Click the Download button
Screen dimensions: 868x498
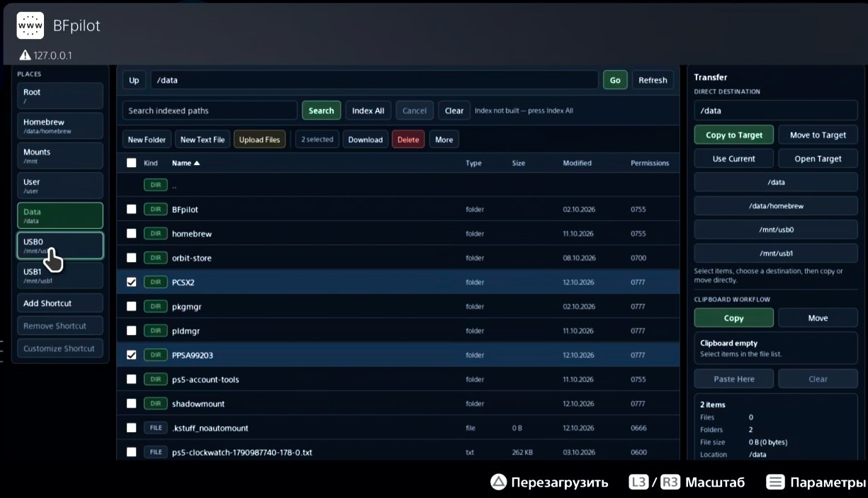[366, 140]
